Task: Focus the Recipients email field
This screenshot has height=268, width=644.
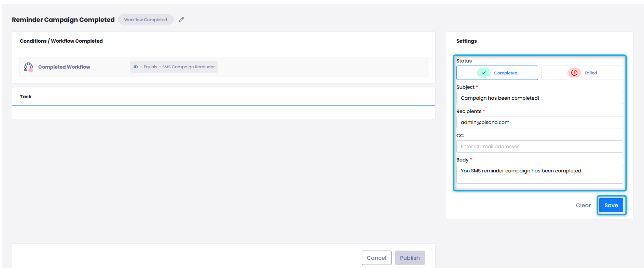Action: click(x=540, y=122)
